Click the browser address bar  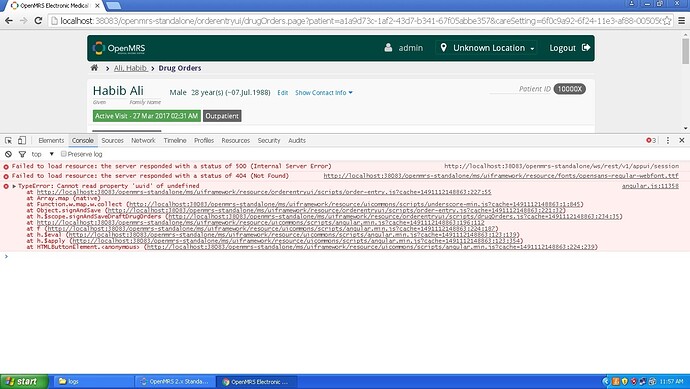click(359, 21)
